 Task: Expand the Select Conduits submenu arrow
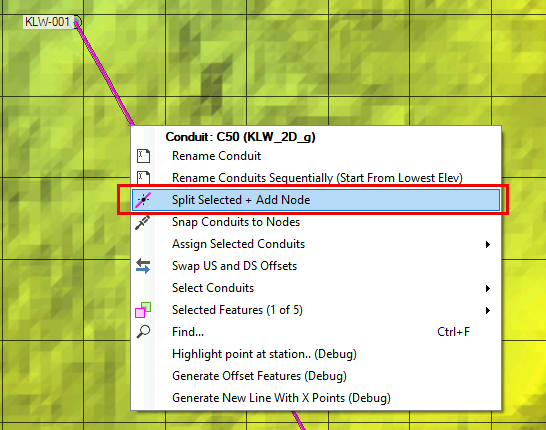click(488, 288)
